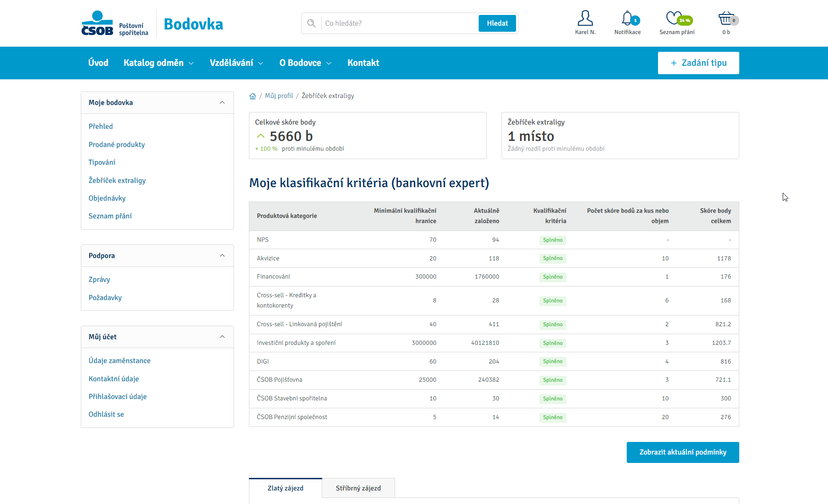828x504 pixels.
Task: Open the Karel N. user profile icon
Action: tap(585, 19)
